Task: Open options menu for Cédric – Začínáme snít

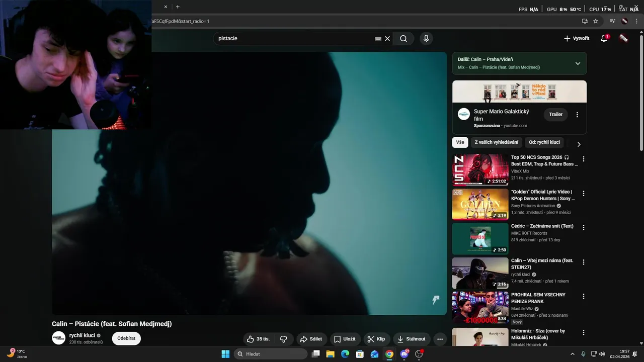Action: 584,227
